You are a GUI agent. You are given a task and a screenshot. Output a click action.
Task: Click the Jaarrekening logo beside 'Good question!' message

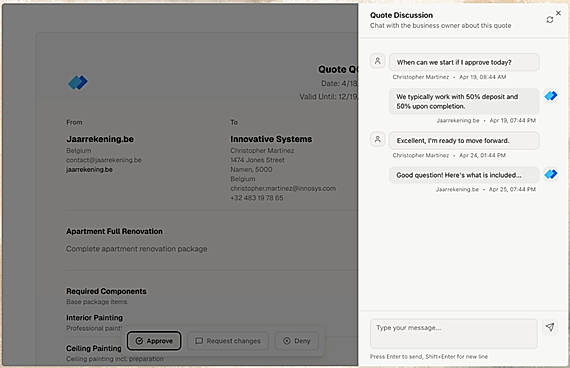551,174
